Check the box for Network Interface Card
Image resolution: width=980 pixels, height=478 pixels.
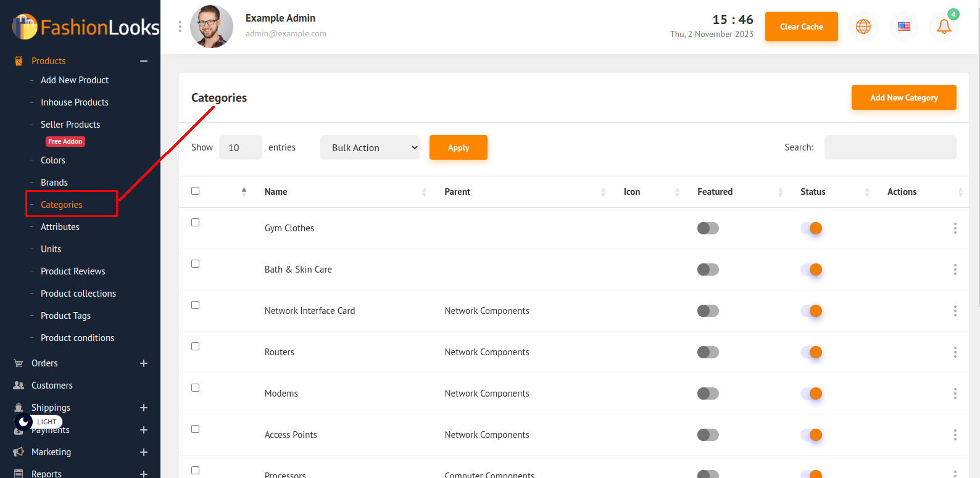[196, 305]
